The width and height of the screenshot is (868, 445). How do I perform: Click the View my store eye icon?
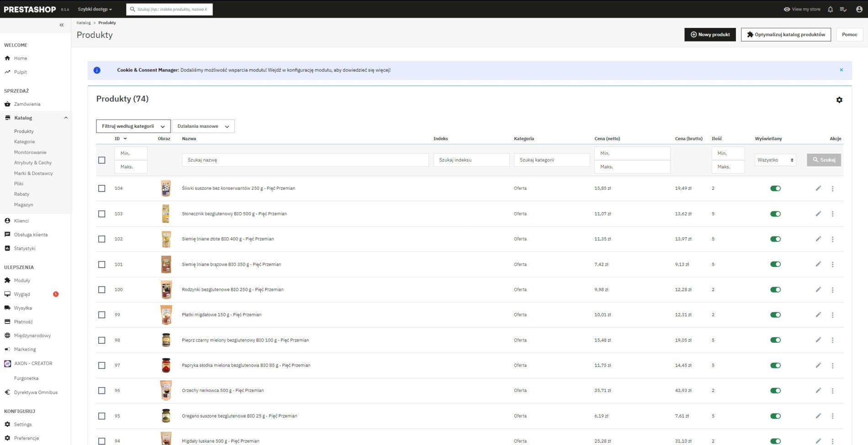pyautogui.click(x=787, y=9)
